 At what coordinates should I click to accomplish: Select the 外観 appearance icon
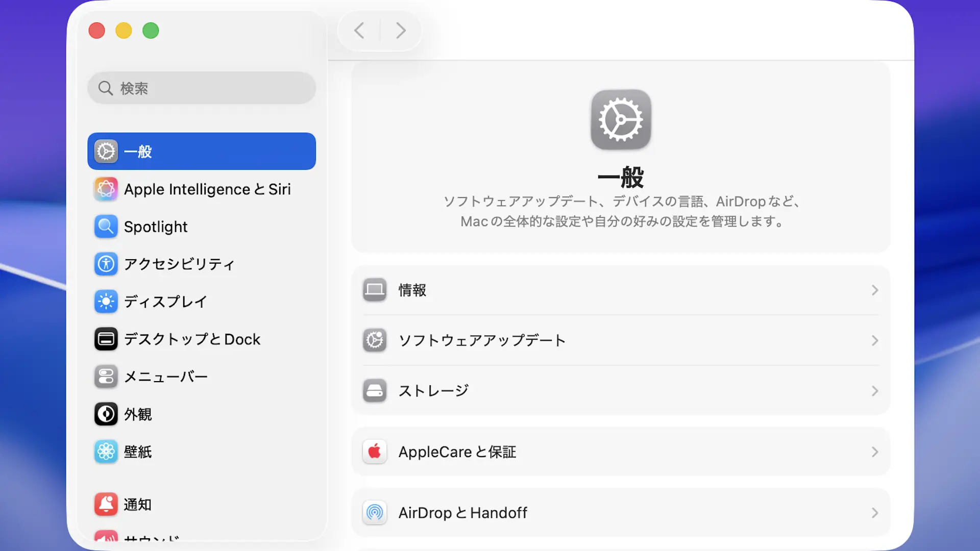coord(106,414)
